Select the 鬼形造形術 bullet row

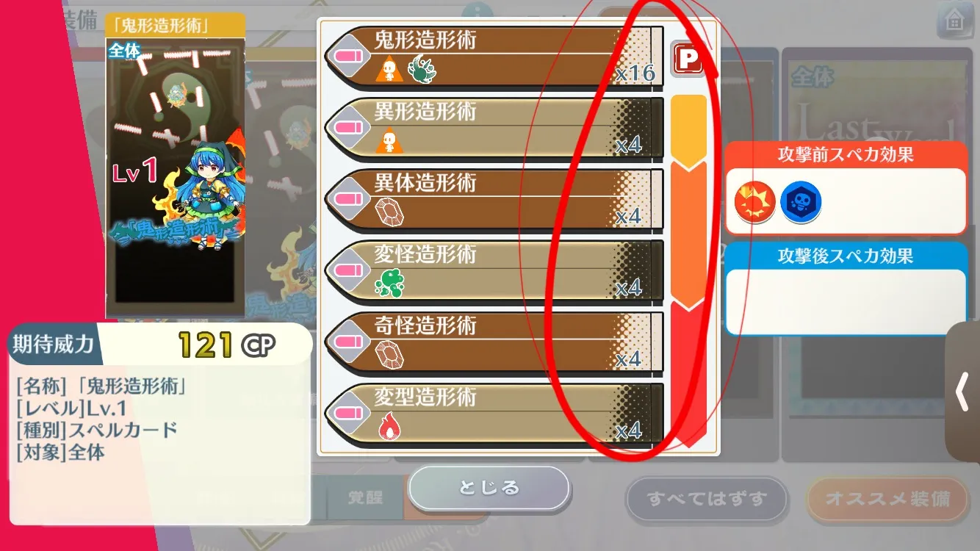coord(494,57)
